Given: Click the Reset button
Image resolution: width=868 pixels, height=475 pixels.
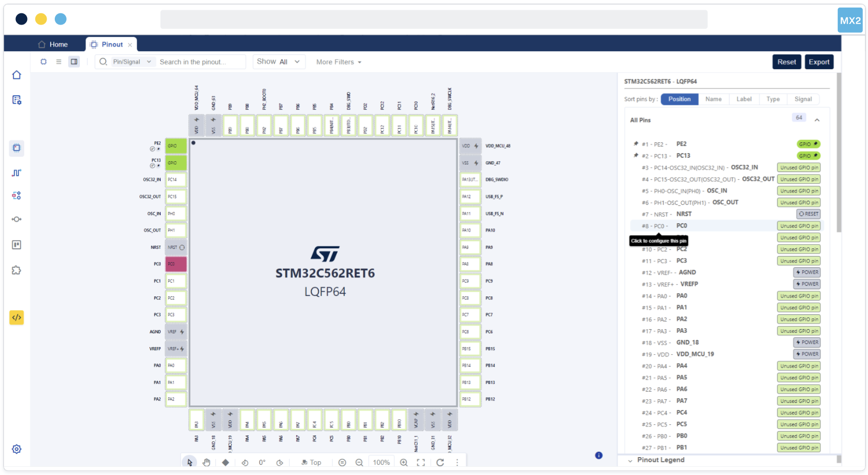Looking at the screenshot, I should [x=786, y=62].
